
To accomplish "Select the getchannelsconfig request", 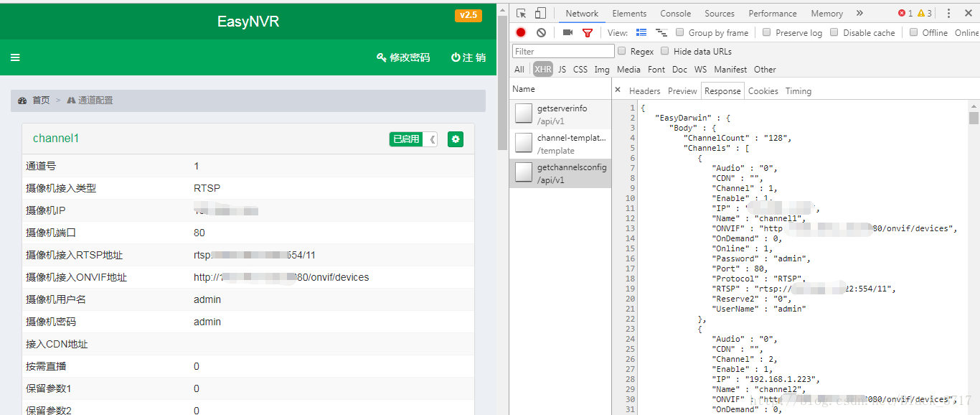I will 560,173.
